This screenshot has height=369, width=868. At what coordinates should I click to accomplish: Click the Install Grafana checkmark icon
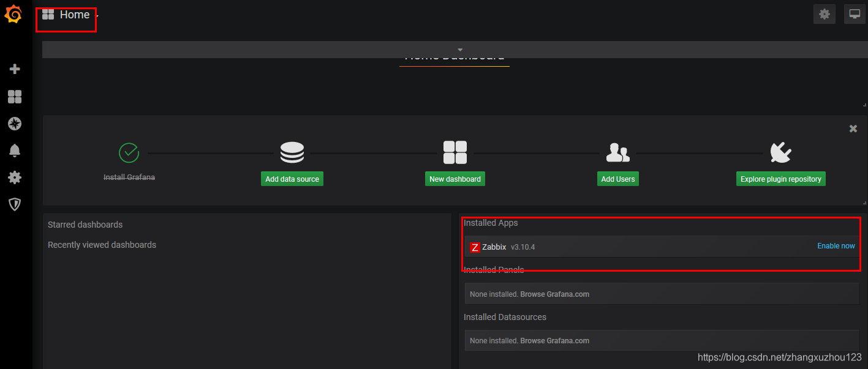click(129, 152)
